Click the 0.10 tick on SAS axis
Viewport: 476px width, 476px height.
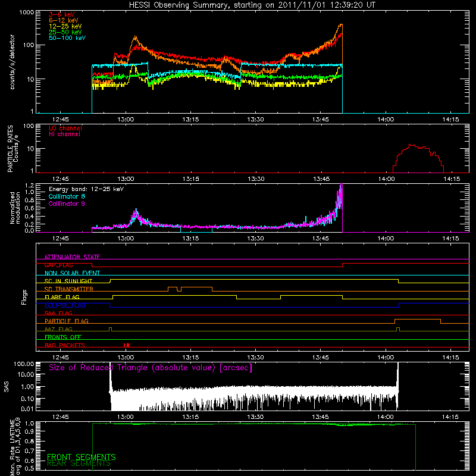pos(27,399)
